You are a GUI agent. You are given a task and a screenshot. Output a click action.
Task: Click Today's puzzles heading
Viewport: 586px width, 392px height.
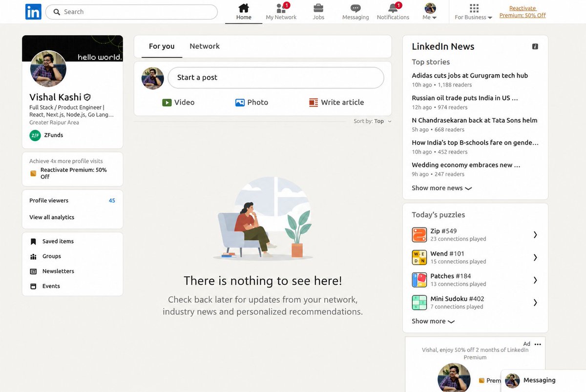tap(438, 215)
